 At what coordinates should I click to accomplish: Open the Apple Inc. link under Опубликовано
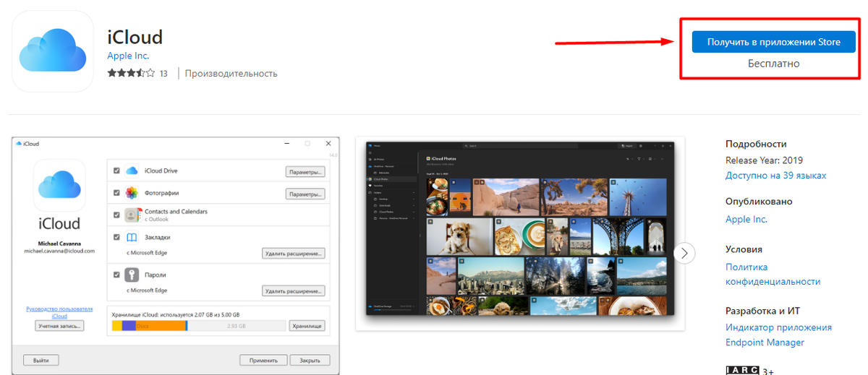click(x=746, y=219)
